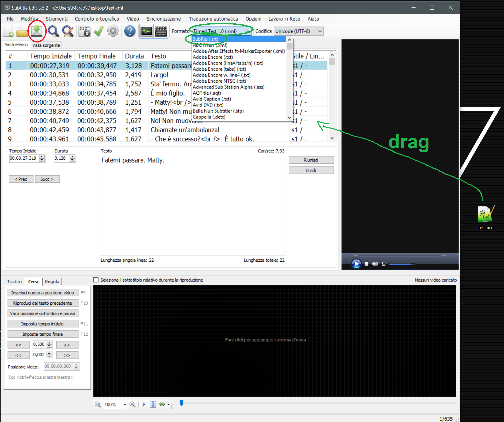504x422 pixels.
Task: Toggle waveform center-on-position icon
Action: [x=153, y=404]
